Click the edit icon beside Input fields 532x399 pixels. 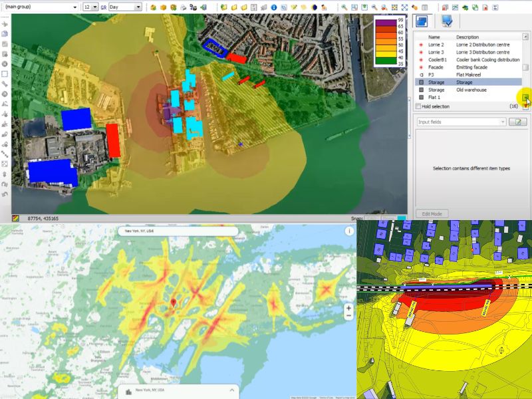click(517, 122)
